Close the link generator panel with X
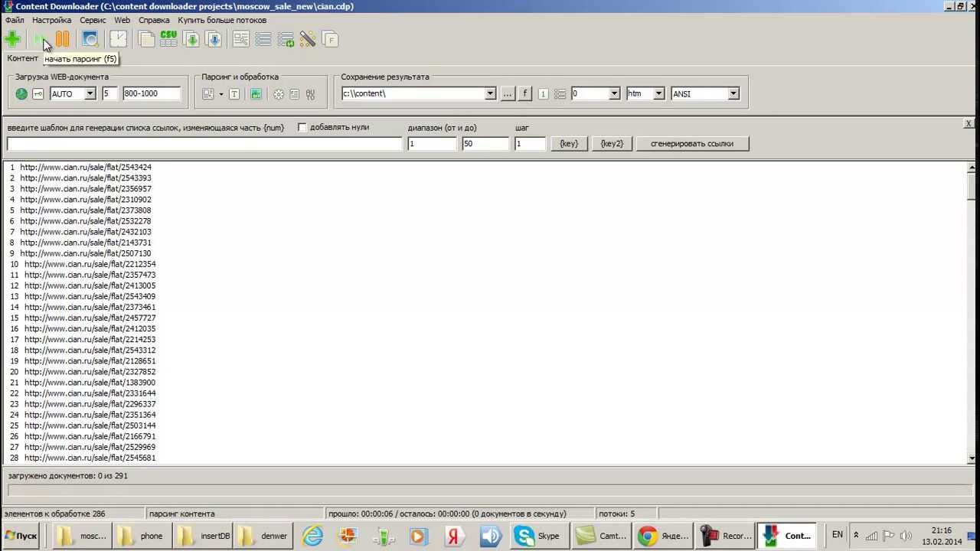This screenshot has width=980, height=551. pyautogui.click(x=969, y=123)
